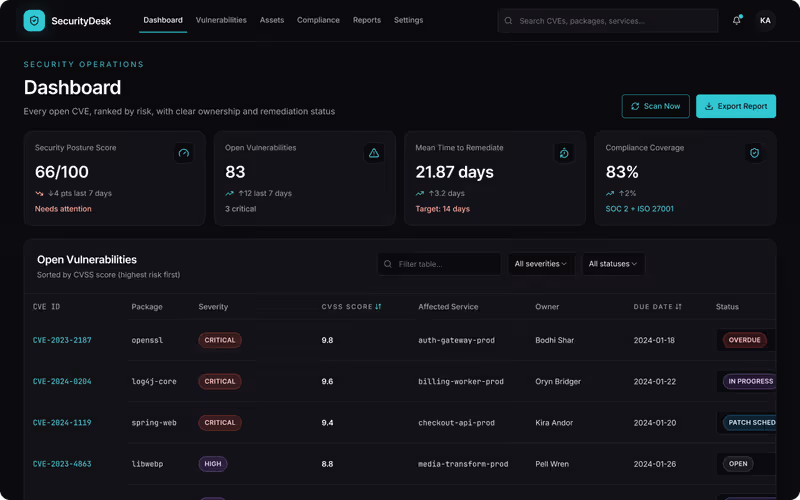800x500 pixels.
Task: Click the Status column header
Action: point(727,307)
